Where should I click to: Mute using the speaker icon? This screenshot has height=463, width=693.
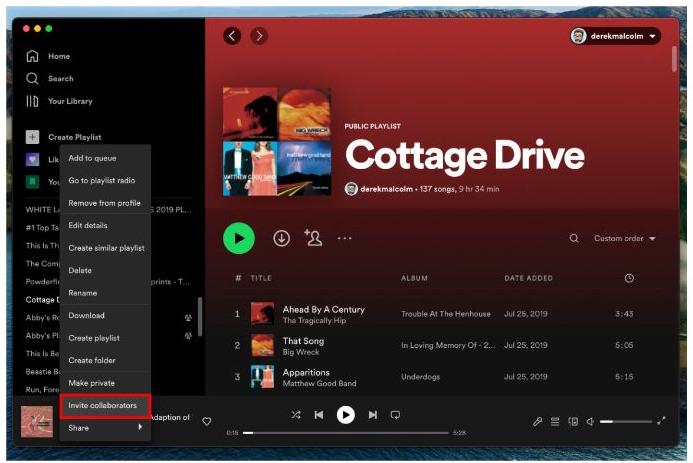(x=590, y=421)
